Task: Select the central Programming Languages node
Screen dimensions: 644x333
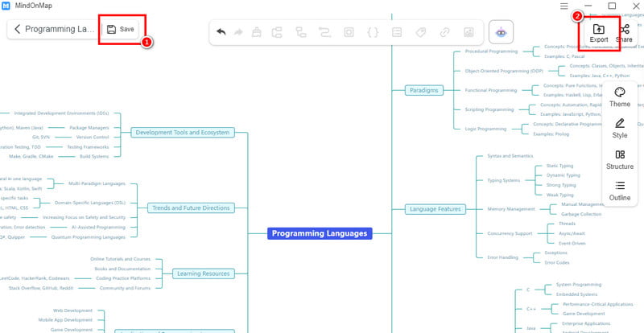Action: (x=320, y=234)
